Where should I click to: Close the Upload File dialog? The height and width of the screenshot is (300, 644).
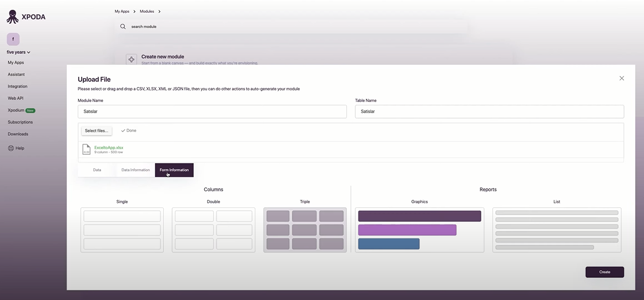point(621,78)
